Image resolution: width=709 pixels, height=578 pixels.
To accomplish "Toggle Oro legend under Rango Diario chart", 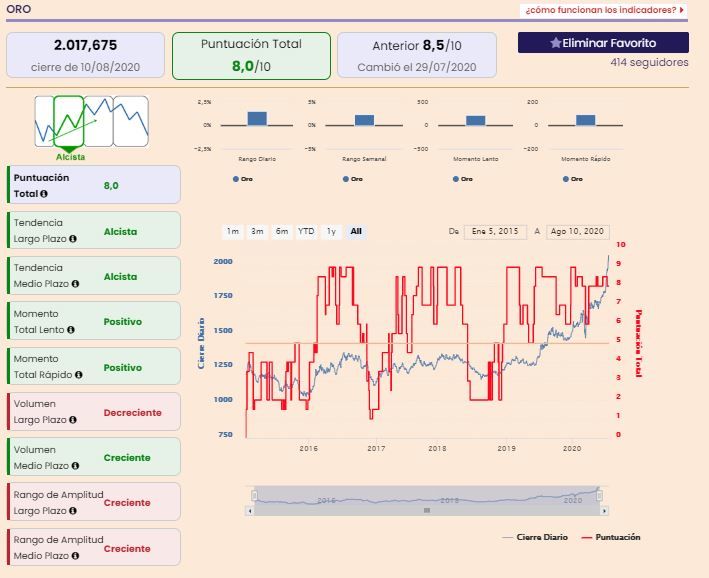I will tap(243, 179).
